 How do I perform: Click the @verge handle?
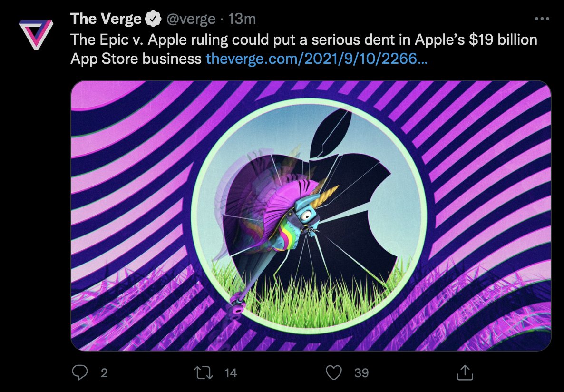point(191,19)
